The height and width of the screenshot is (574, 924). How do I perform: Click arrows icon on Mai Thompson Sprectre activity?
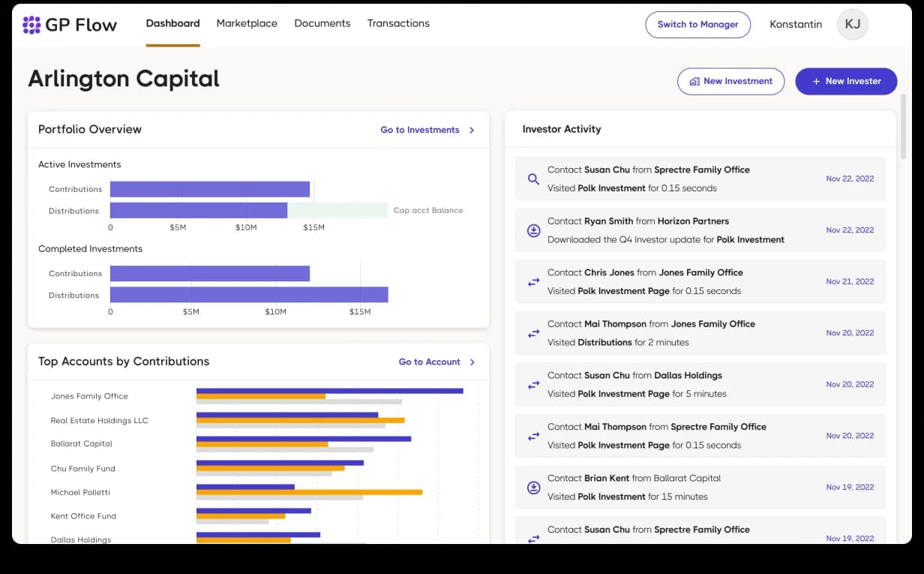point(533,436)
